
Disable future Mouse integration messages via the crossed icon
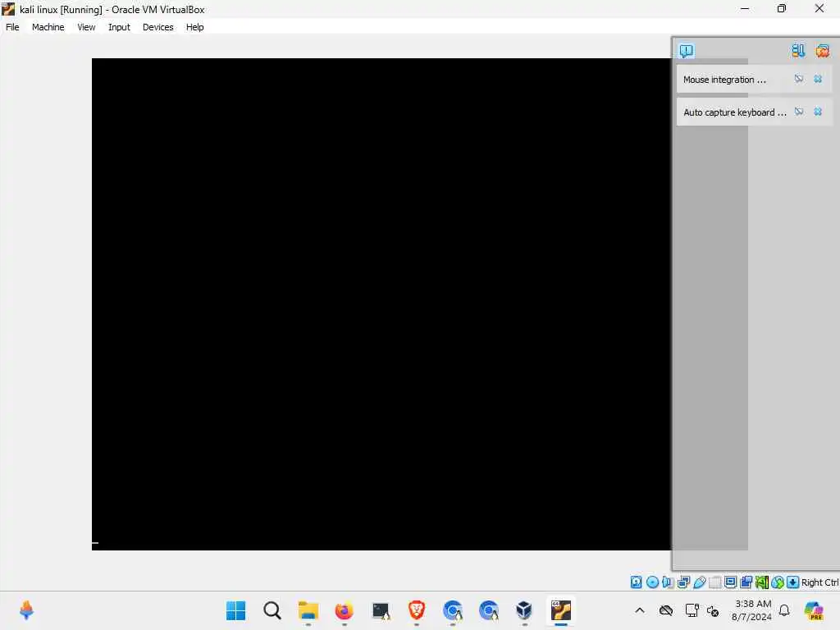799,79
